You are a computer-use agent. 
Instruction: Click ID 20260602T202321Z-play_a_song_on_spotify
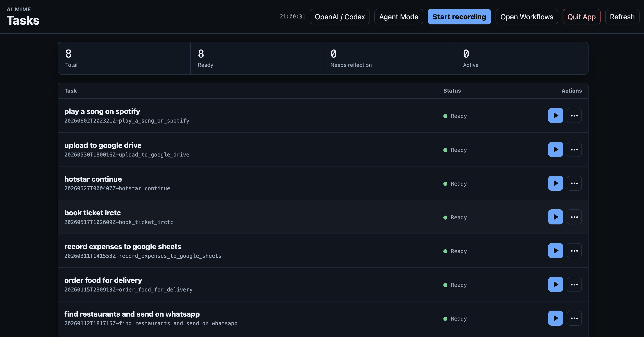click(127, 121)
